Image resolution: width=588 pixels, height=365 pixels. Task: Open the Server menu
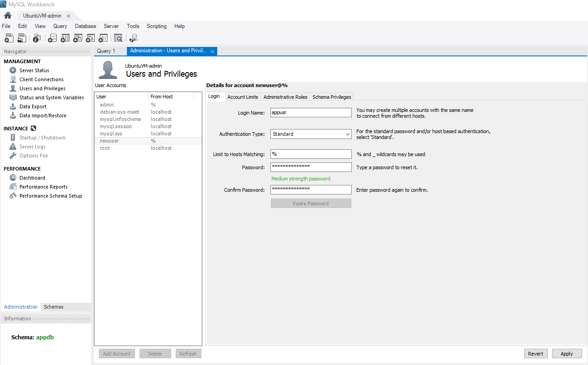coord(111,26)
